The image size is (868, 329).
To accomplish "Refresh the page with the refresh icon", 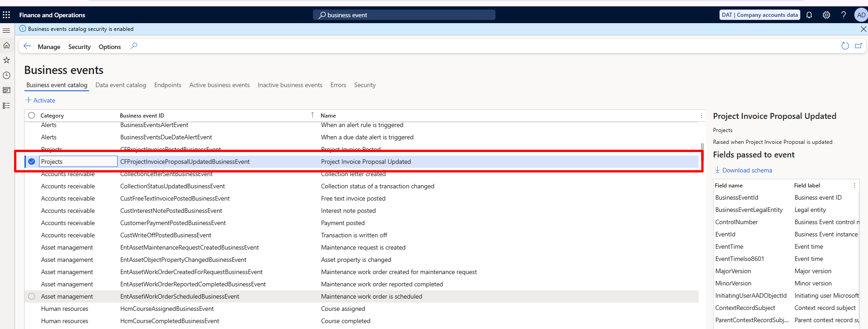I will [x=845, y=46].
